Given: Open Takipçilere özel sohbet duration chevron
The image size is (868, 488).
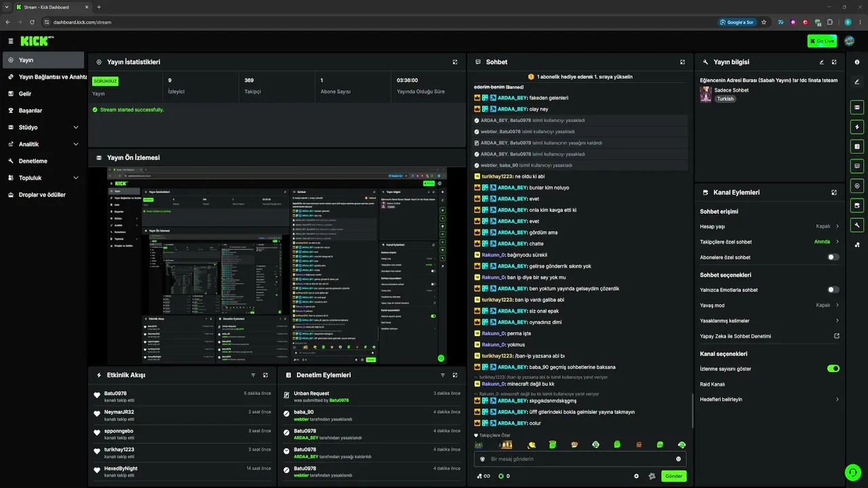Looking at the screenshot, I should click(837, 242).
